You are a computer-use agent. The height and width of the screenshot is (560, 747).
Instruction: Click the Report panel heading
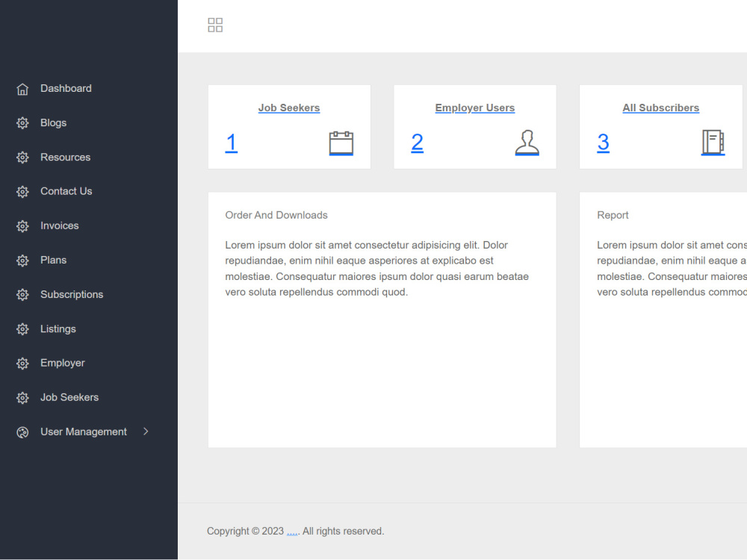[x=613, y=215]
